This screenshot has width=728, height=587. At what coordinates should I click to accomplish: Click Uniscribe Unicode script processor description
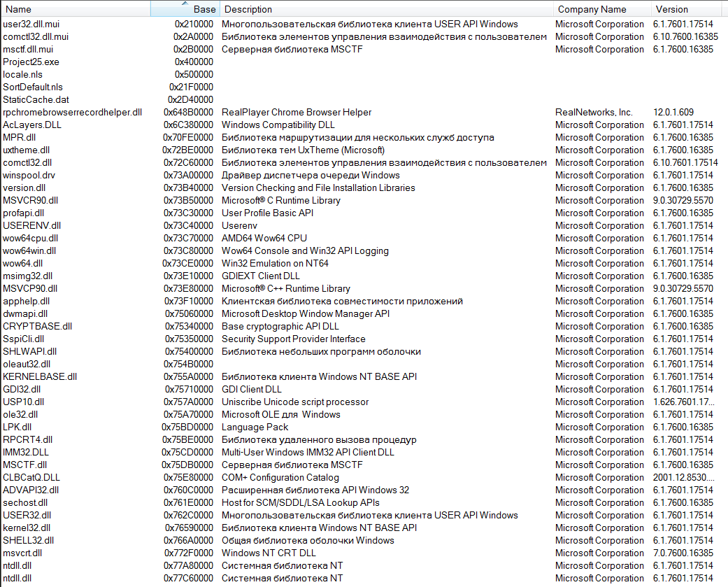[x=295, y=402]
